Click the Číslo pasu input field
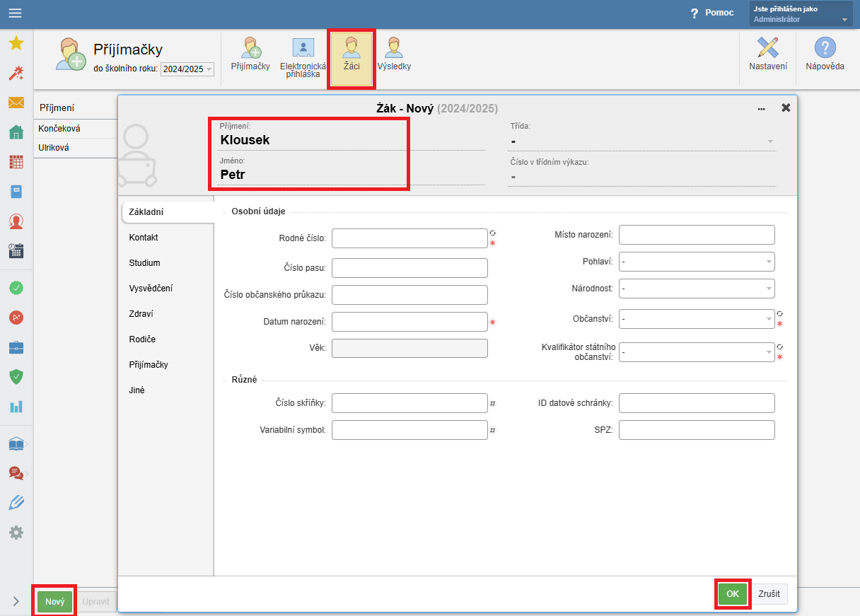Image resolution: width=860 pixels, height=616 pixels. 409,268
